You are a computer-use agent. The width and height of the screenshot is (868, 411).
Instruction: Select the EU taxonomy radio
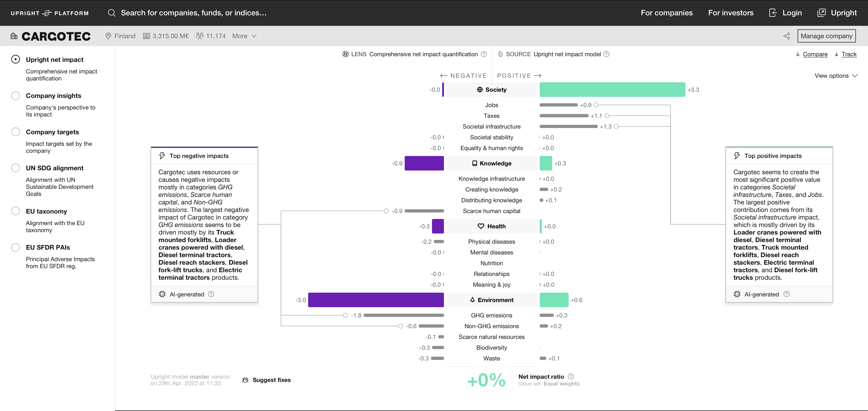[16, 211]
